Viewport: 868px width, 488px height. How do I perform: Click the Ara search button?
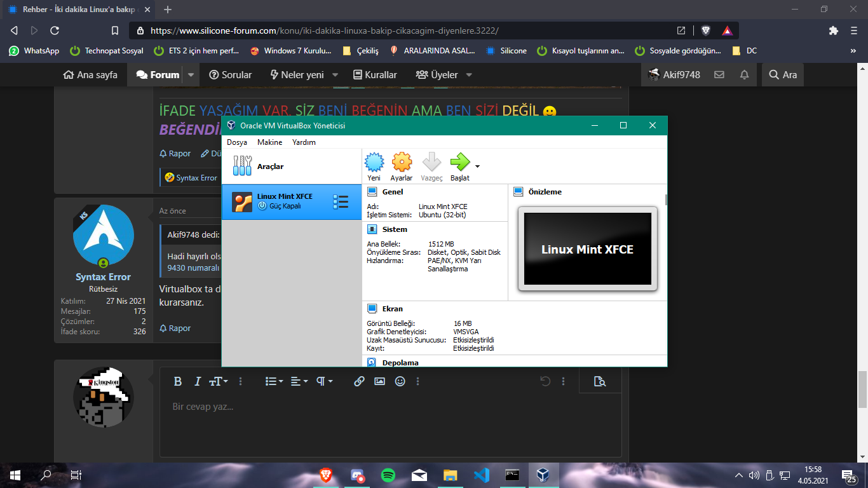point(783,75)
